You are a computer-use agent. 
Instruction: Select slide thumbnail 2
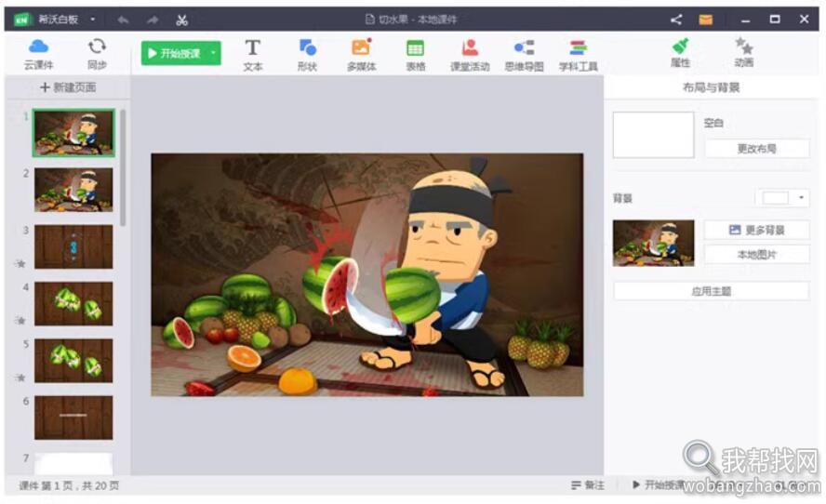pyautogui.click(x=73, y=190)
